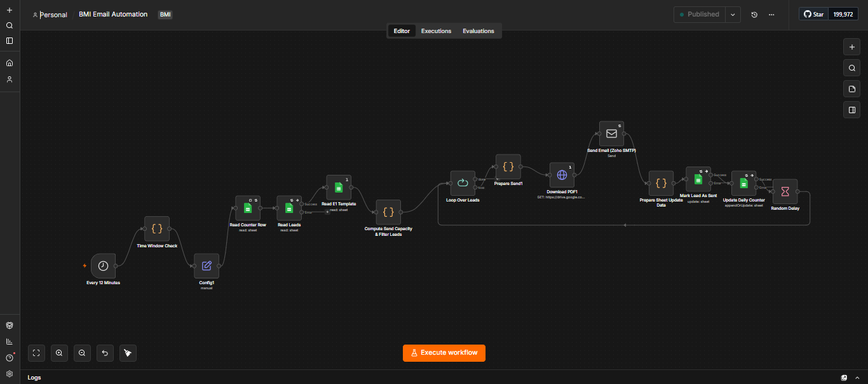Click the Published button
This screenshot has height=384, width=868.
(x=699, y=15)
